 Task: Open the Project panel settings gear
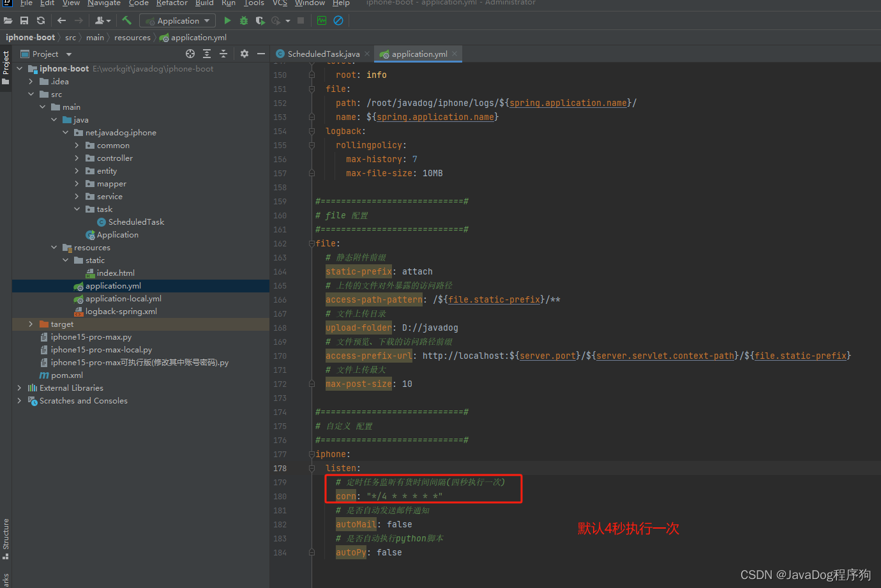pyautogui.click(x=244, y=54)
